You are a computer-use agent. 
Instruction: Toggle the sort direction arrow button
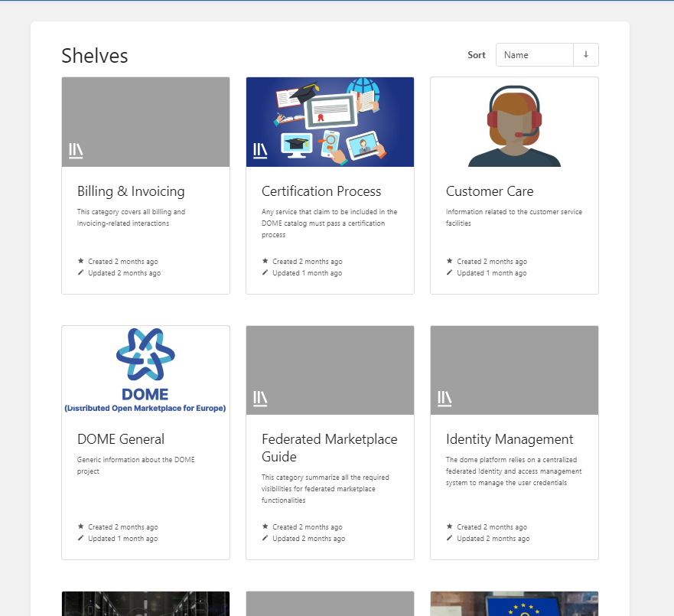point(586,55)
